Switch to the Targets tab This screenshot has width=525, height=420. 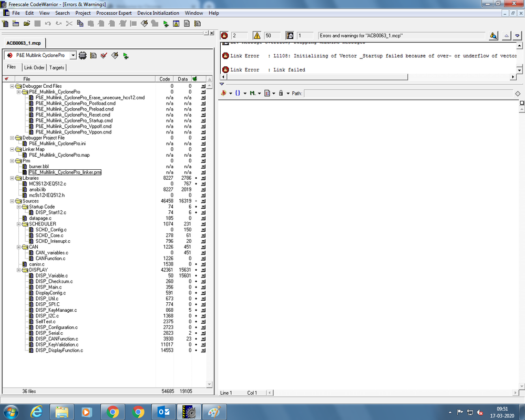(x=57, y=67)
